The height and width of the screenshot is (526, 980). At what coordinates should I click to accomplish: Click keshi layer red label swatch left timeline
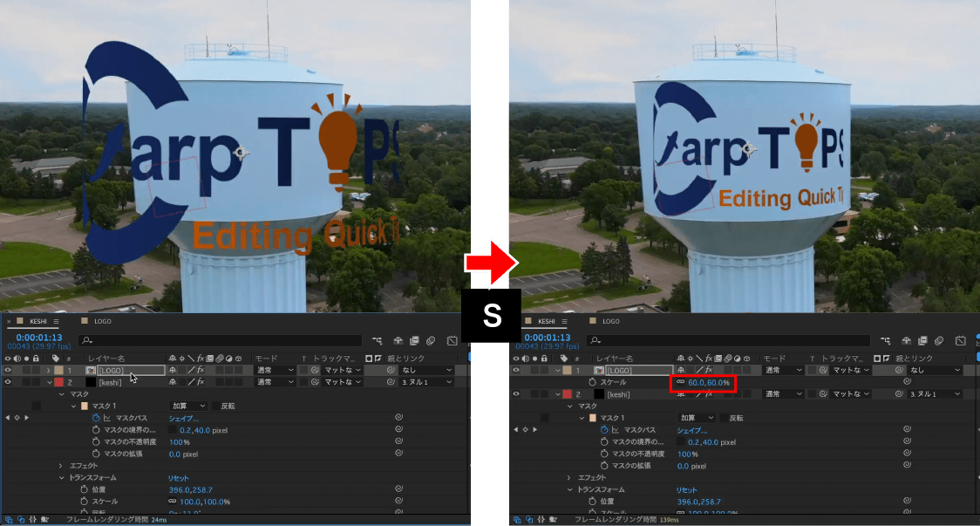point(58,382)
